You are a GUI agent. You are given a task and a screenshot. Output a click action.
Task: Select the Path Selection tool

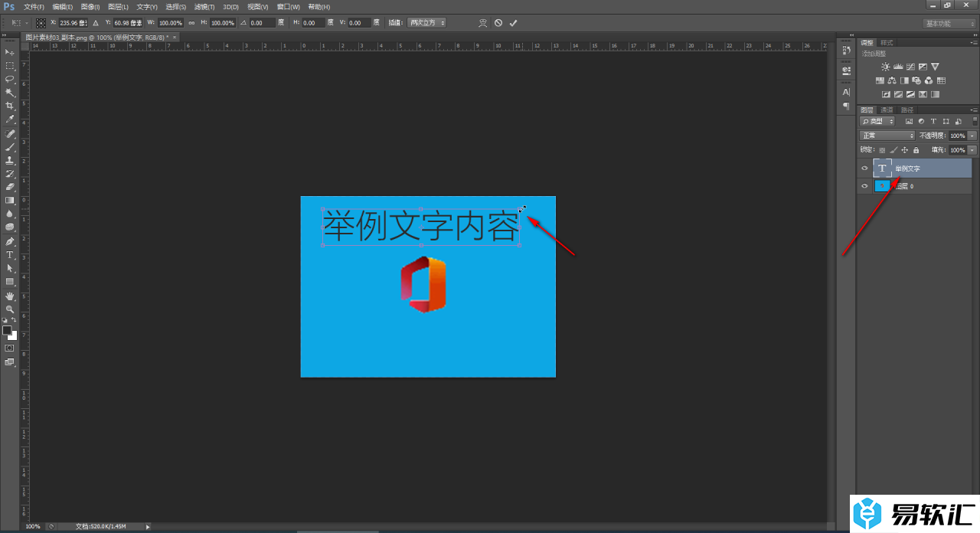coord(10,268)
